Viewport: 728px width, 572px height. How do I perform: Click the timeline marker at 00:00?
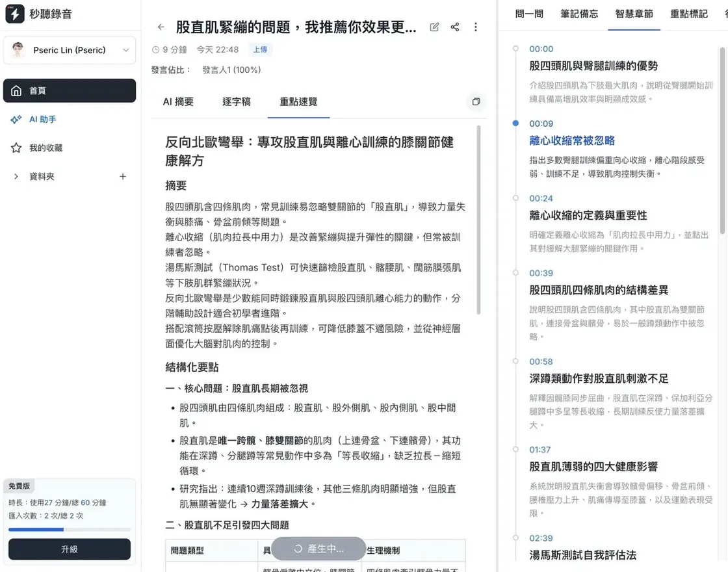(515, 48)
